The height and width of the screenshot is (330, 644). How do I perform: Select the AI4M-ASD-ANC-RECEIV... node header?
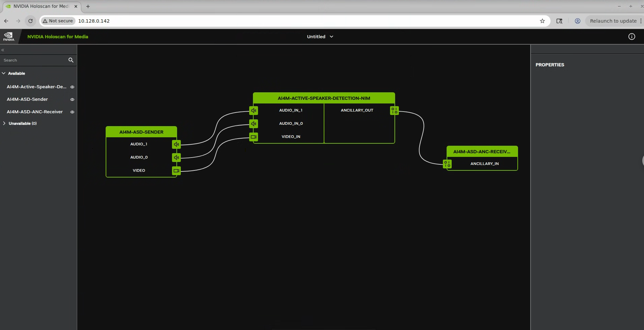(482, 151)
